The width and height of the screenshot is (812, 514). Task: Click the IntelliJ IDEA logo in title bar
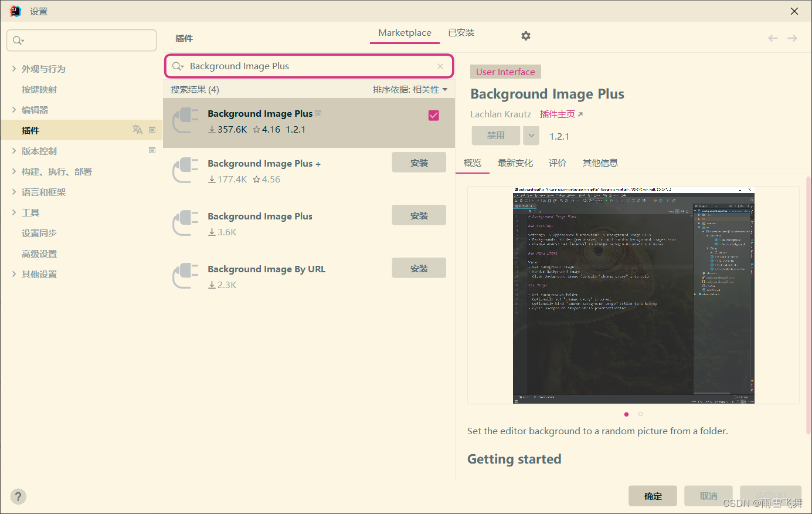pyautogui.click(x=15, y=11)
